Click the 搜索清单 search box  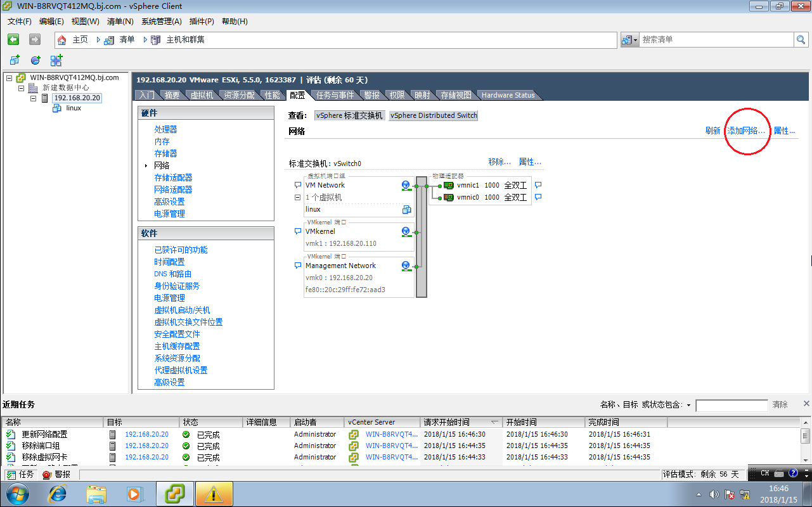pyautogui.click(x=716, y=39)
